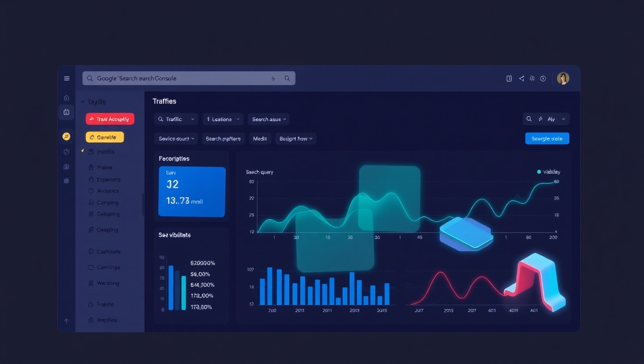This screenshot has width=644, height=364.
Task: Click the magnifier icon in the top search bar
Action: pos(287,78)
